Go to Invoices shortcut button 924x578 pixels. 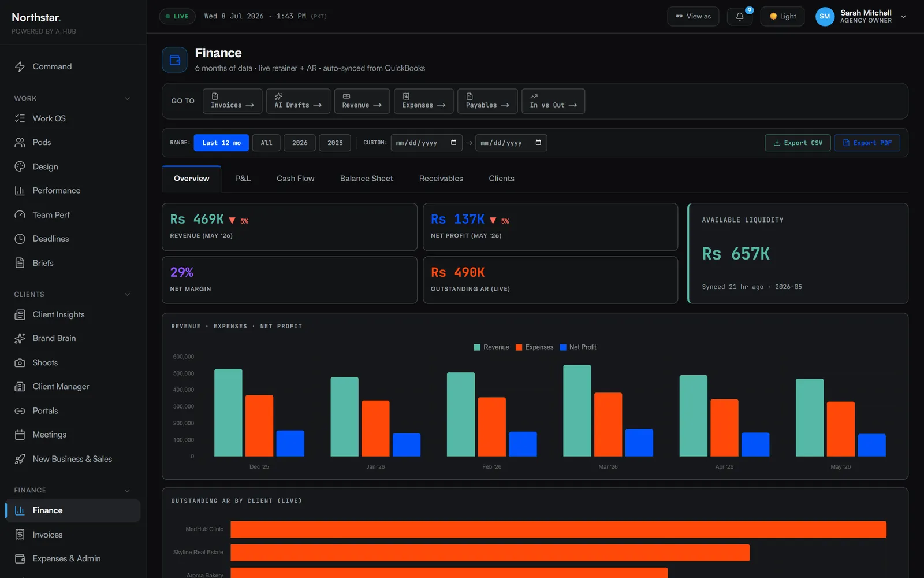(232, 101)
